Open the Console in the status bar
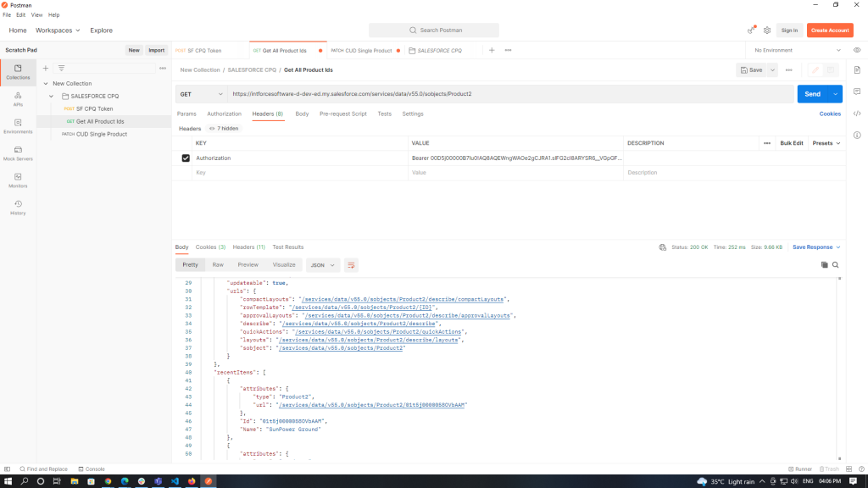Screen dimensions: 868x488 92,469
